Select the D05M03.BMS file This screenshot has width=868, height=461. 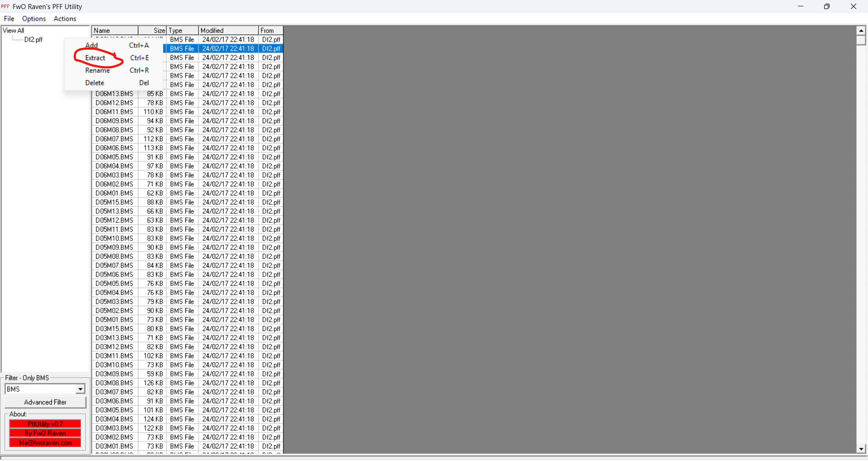tap(114, 301)
